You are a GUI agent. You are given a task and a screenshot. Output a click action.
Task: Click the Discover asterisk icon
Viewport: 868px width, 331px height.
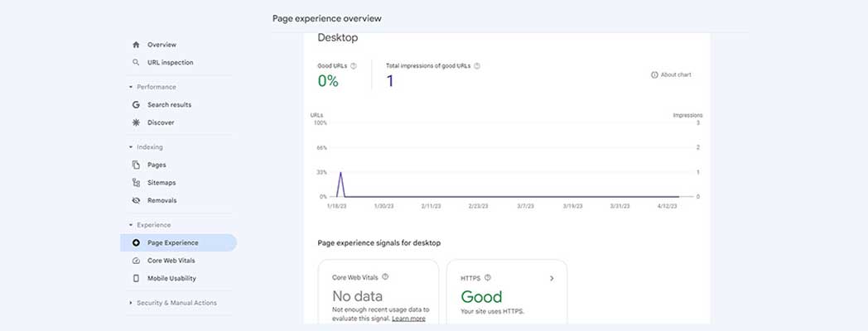136,122
